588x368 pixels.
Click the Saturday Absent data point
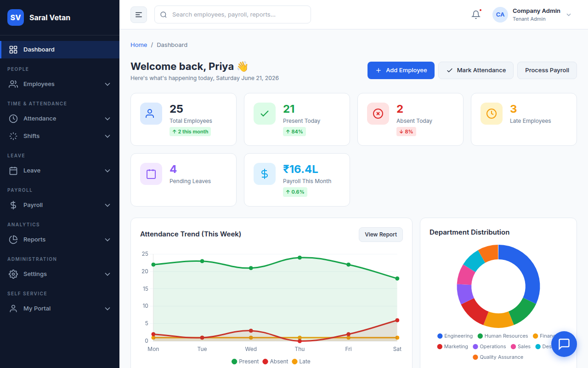click(x=397, y=320)
